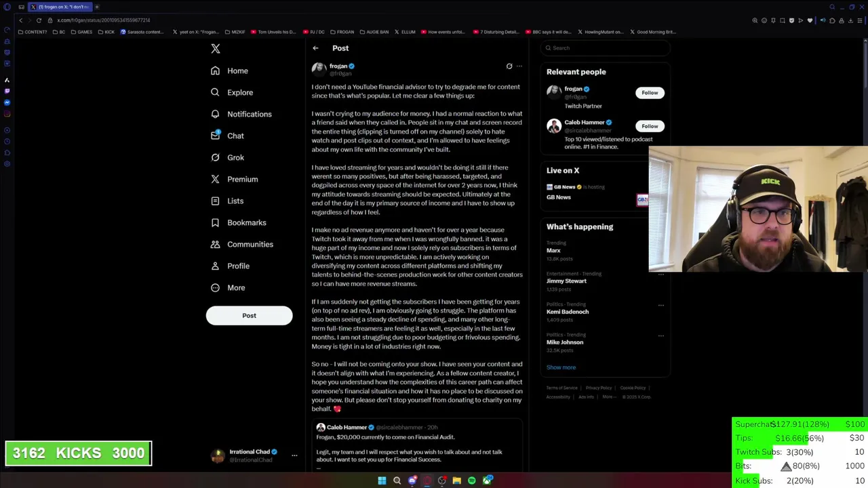Open the Good Morning Brit... bookmark
This screenshot has height=488, width=868.
[652, 32]
